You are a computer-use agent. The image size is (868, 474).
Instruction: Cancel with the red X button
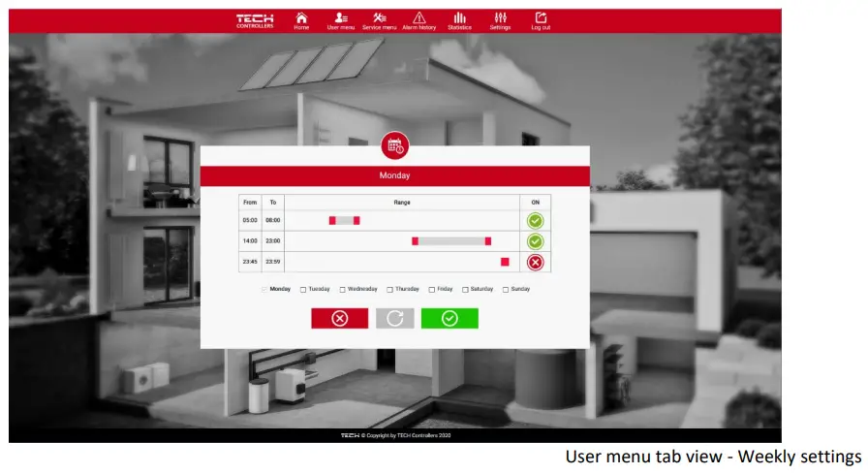(x=339, y=318)
